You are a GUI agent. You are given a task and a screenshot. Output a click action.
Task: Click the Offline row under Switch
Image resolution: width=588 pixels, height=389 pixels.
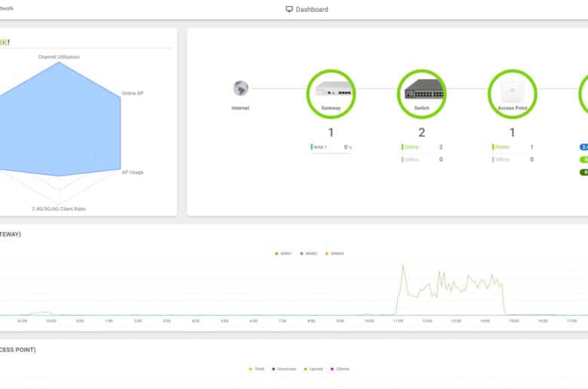point(422,159)
